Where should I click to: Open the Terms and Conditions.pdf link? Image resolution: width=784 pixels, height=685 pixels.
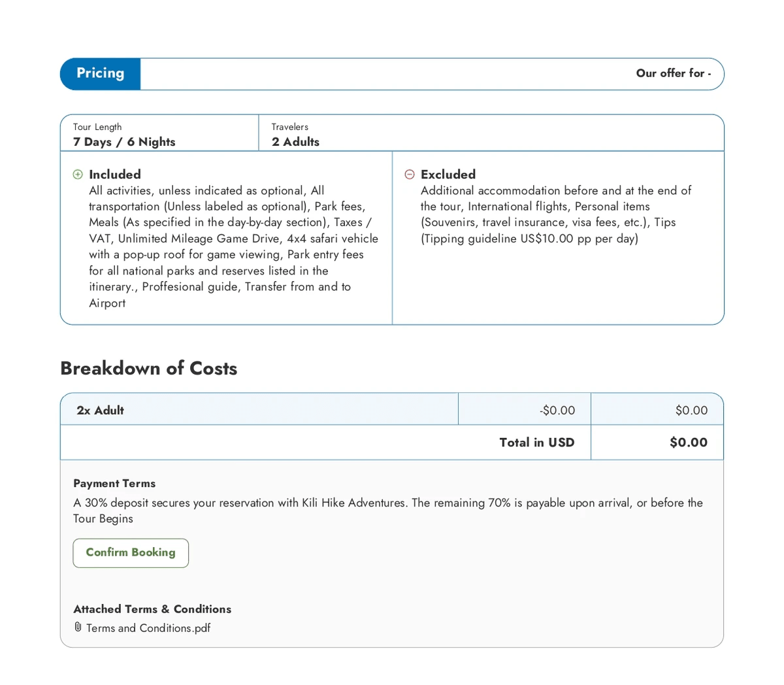click(x=148, y=628)
